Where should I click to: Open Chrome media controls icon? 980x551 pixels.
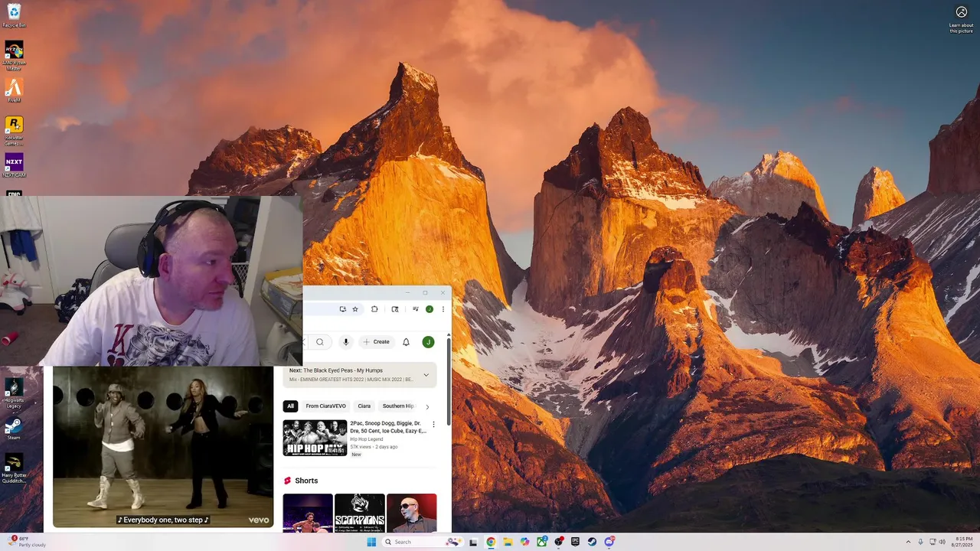pyautogui.click(x=415, y=309)
